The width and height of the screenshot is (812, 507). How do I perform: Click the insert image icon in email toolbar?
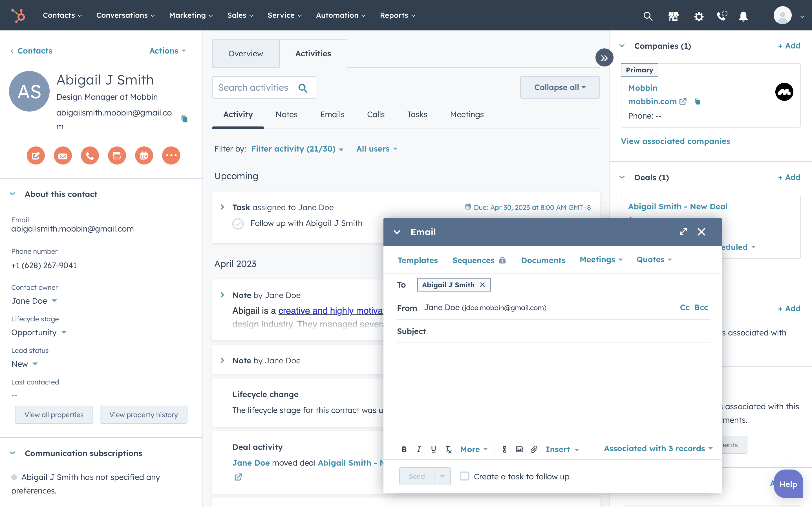pyautogui.click(x=519, y=449)
